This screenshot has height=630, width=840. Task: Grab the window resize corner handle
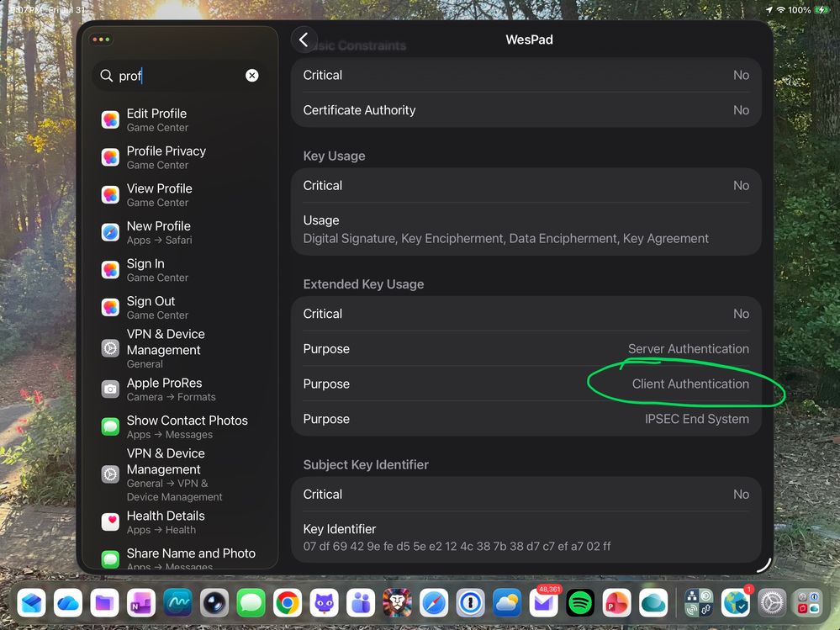point(765,566)
